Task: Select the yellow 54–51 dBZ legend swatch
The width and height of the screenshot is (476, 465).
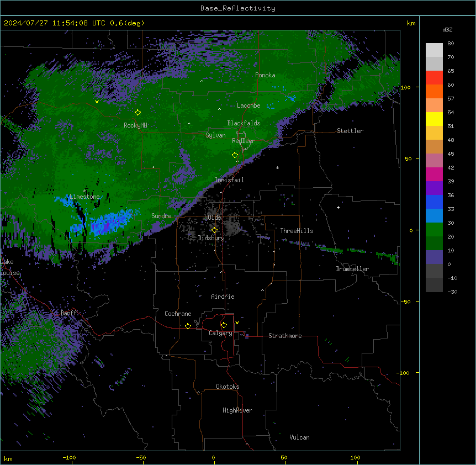Action: tap(434, 119)
